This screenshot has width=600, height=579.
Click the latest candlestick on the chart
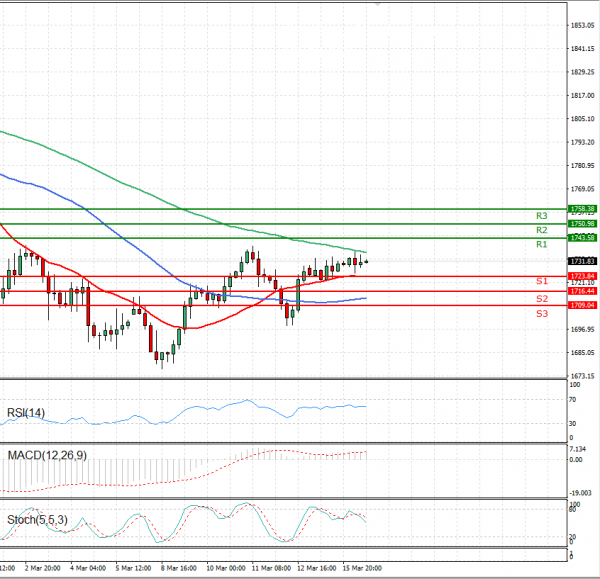pyautogui.click(x=366, y=262)
